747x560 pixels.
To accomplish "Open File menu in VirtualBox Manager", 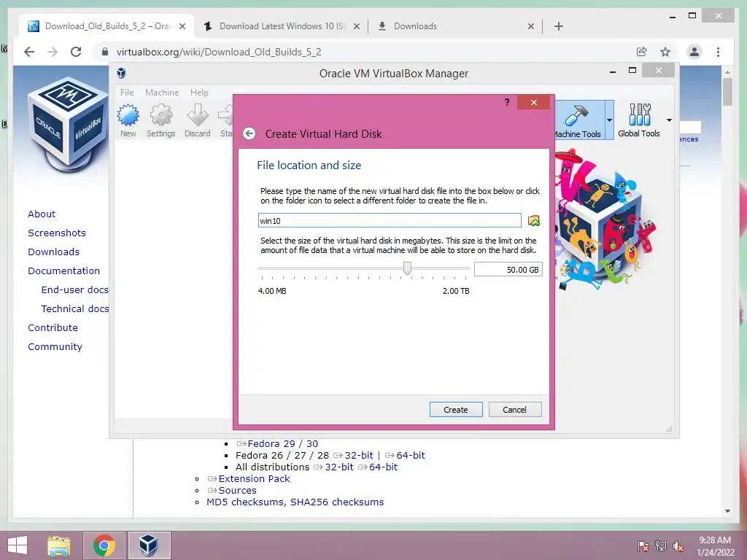I will click(127, 93).
